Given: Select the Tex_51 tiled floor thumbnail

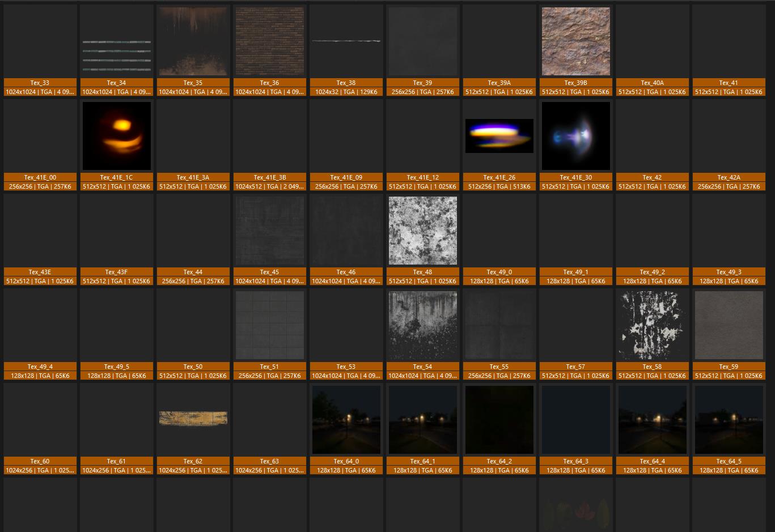Looking at the screenshot, I should tap(269, 325).
